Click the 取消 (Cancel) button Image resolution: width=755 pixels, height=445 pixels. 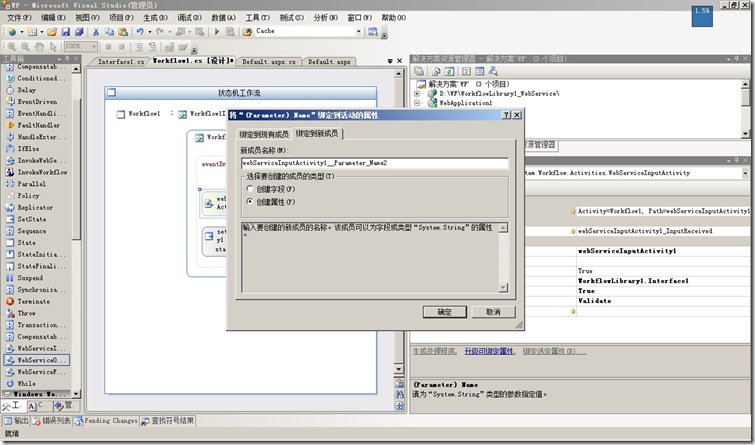[493, 312]
